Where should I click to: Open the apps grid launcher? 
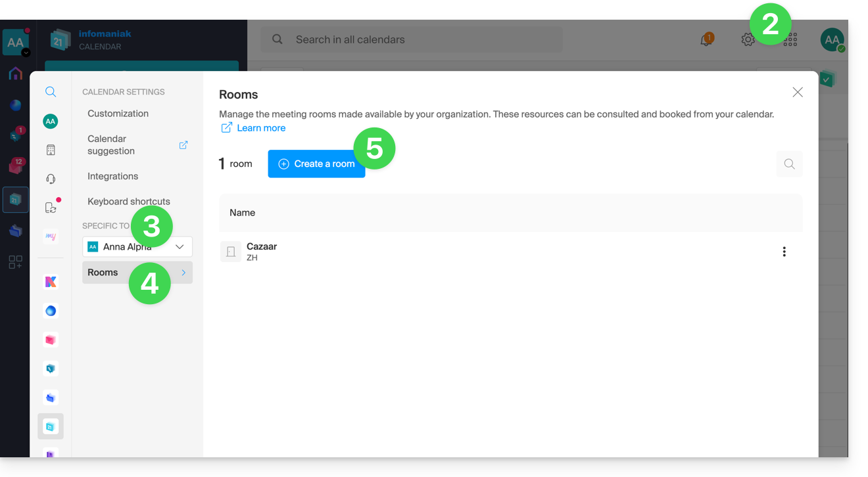[791, 40]
